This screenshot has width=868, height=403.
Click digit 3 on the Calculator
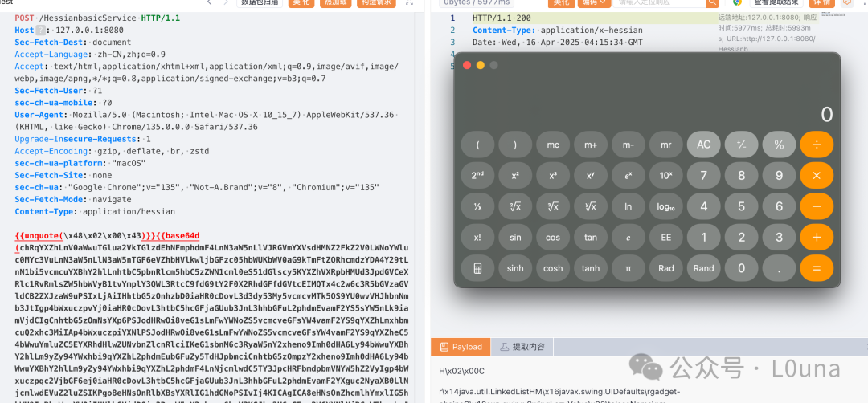pos(779,237)
